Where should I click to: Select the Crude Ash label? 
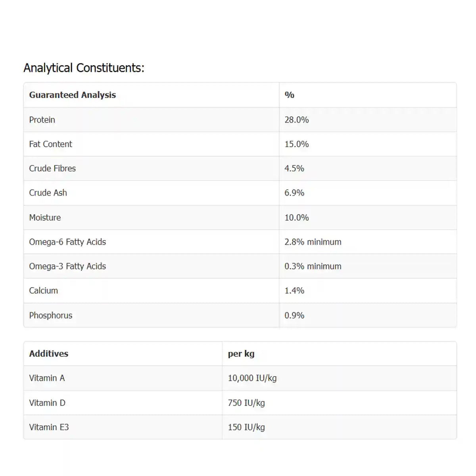pos(48,193)
